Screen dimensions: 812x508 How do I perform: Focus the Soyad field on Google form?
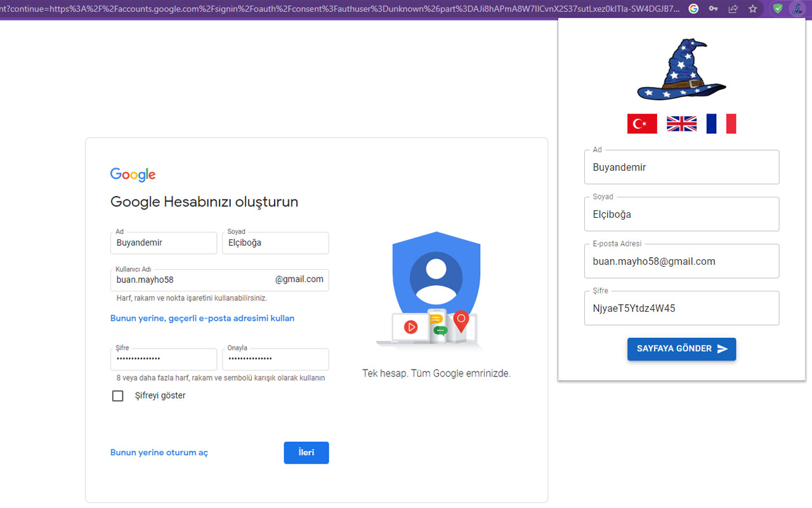pyautogui.click(x=275, y=243)
